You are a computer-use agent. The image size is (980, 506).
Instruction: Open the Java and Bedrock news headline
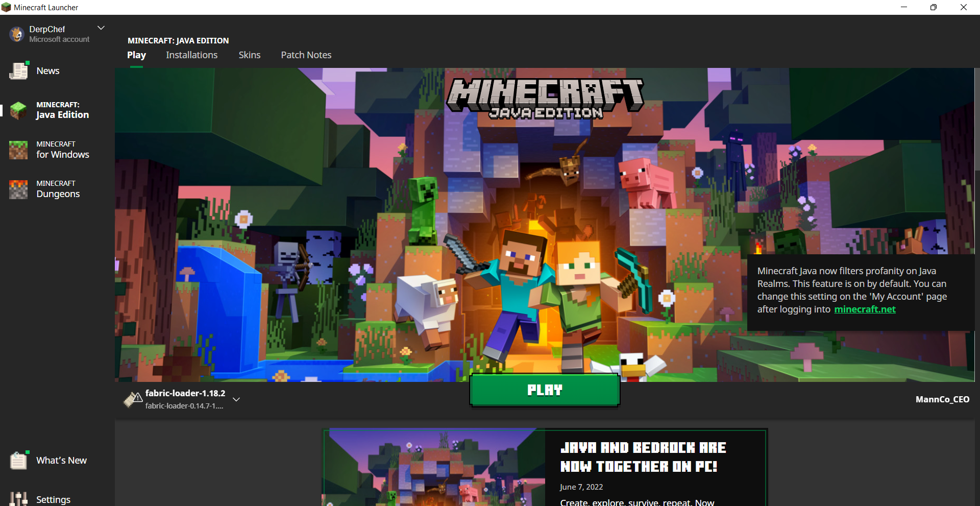pos(642,457)
